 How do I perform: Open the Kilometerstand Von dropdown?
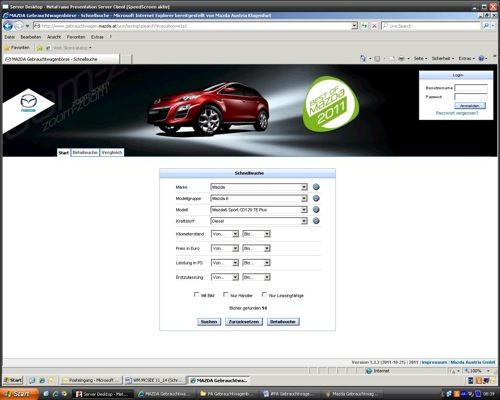tap(225, 234)
